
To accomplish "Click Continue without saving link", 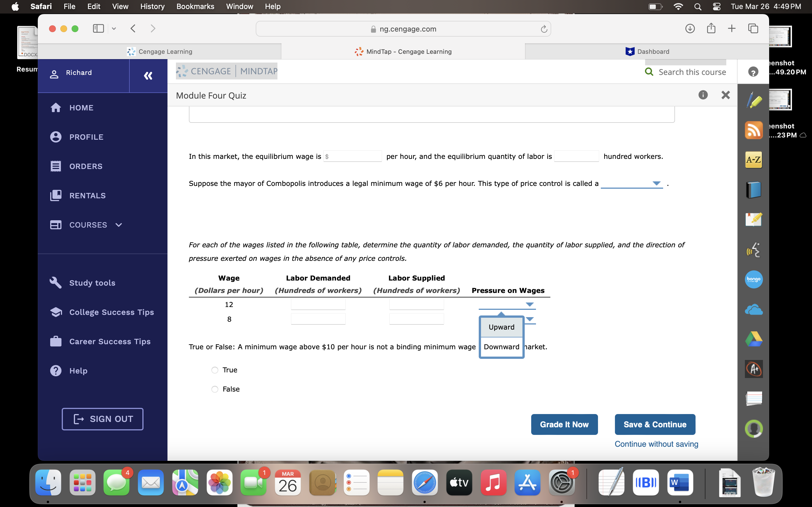I will pyautogui.click(x=656, y=444).
